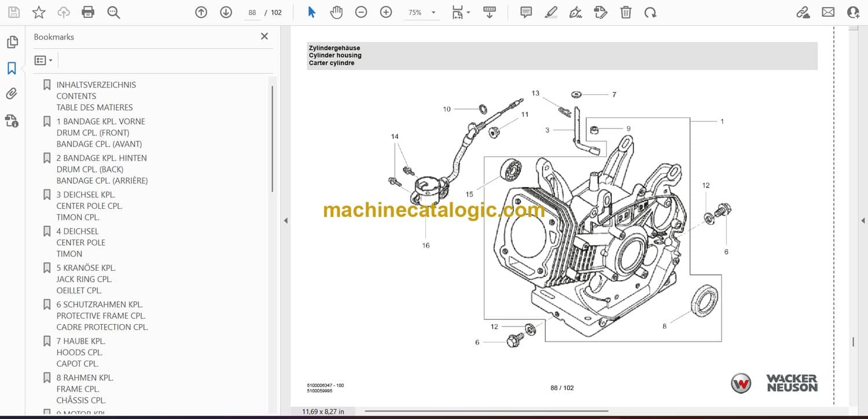The width and height of the screenshot is (868, 419).
Task: Zoom out with minus button
Action: (x=361, y=12)
